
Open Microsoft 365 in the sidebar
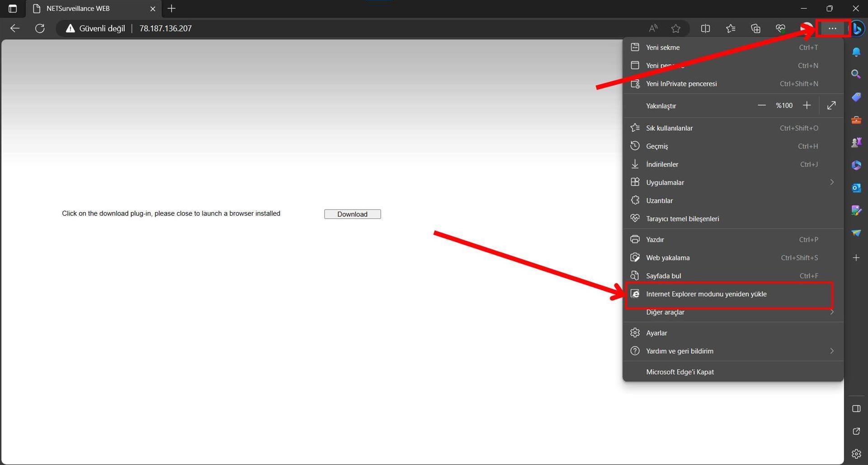pos(856,165)
